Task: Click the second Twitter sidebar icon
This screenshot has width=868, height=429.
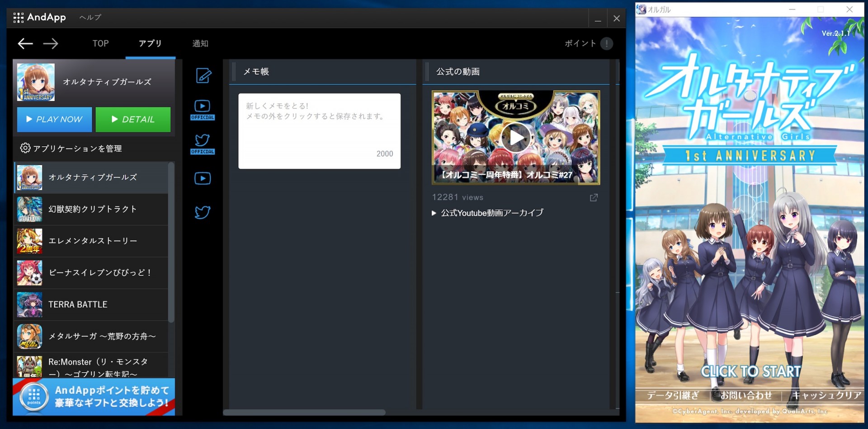Action: tap(203, 212)
